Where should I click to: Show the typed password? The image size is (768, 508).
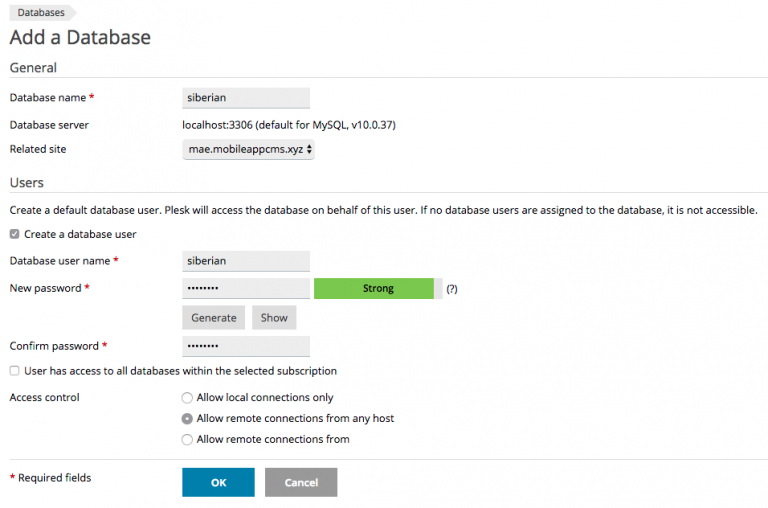coord(274,318)
